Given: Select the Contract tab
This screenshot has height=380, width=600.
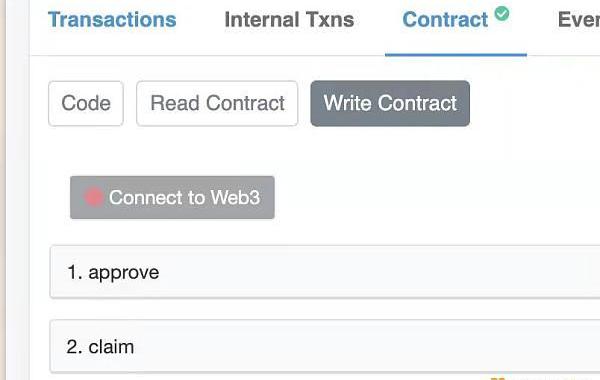Looking at the screenshot, I should 445,20.
